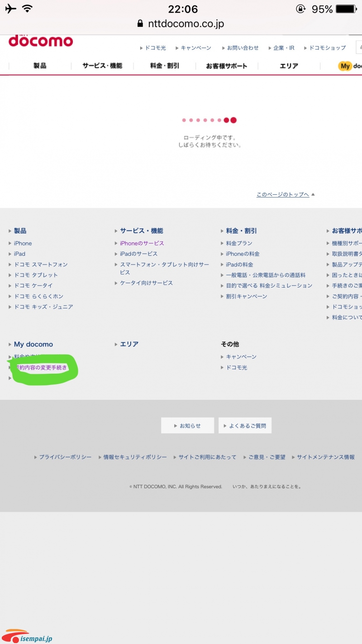
Task: Open スマートフォン・タブレット向けサービス link
Action: (165, 269)
